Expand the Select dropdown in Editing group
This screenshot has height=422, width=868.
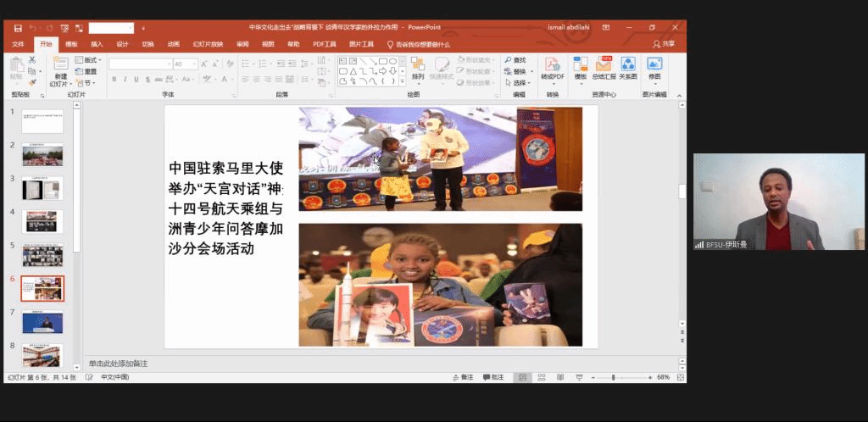[519, 83]
